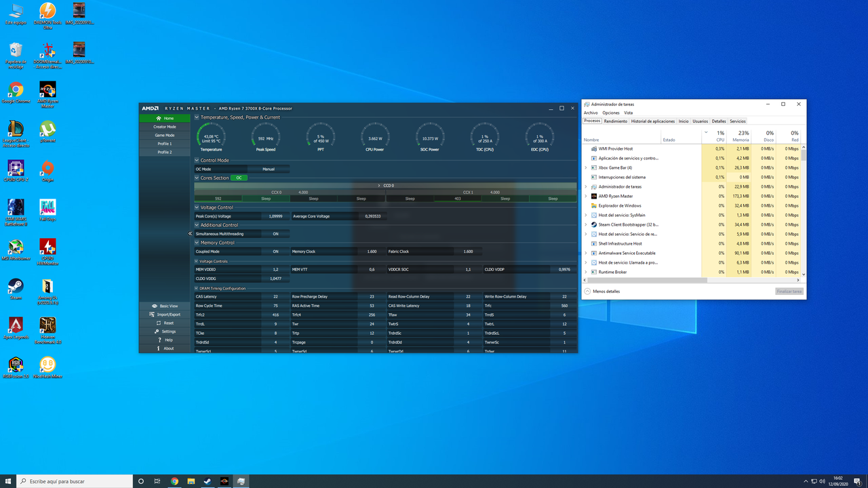
Task: Select the League Client desktop shortcut
Action: (x=16, y=134)
